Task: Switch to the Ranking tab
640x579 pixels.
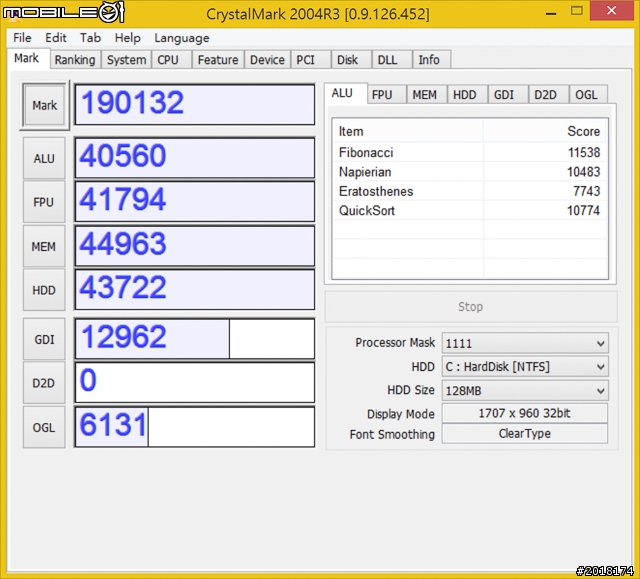Action: [75, 60]
